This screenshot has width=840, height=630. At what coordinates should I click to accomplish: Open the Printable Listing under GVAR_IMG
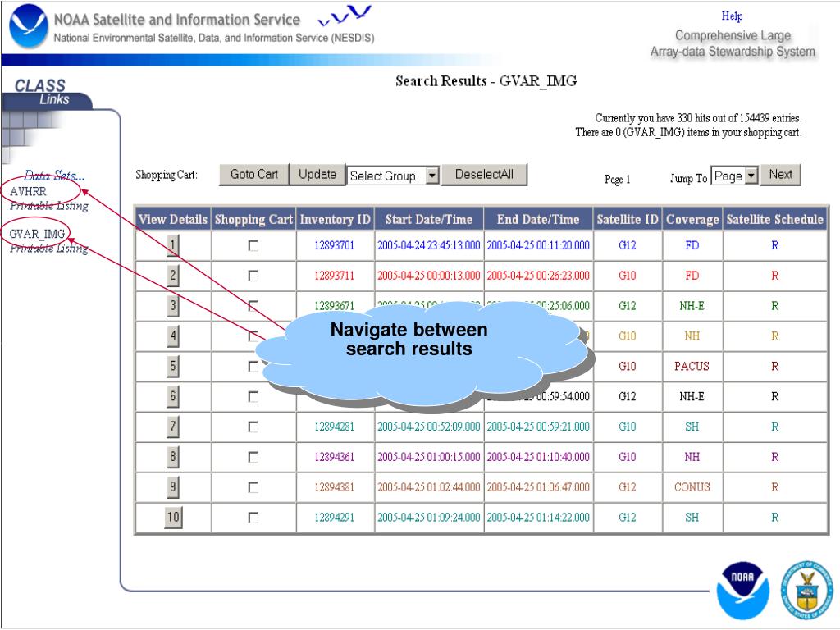[48, 248]
